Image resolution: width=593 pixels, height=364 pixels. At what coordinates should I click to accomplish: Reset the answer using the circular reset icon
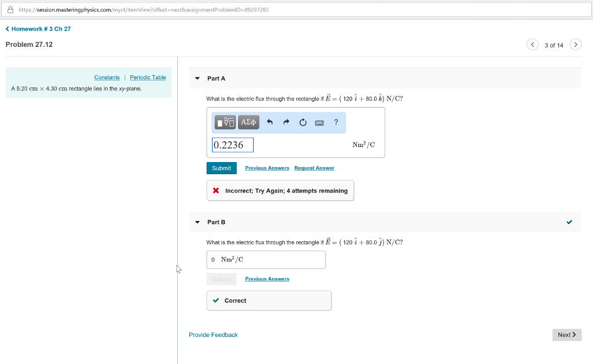[x=302, y=122]
